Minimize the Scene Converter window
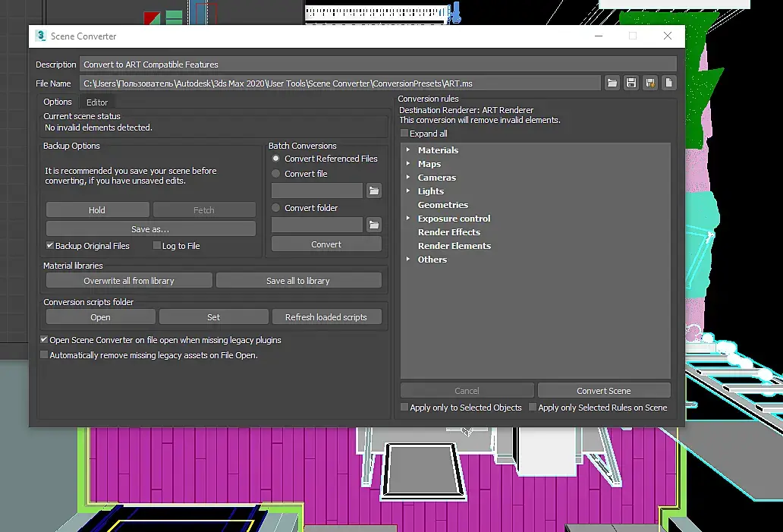The width and height of the screenshot is (783, 532). point(599,36)
